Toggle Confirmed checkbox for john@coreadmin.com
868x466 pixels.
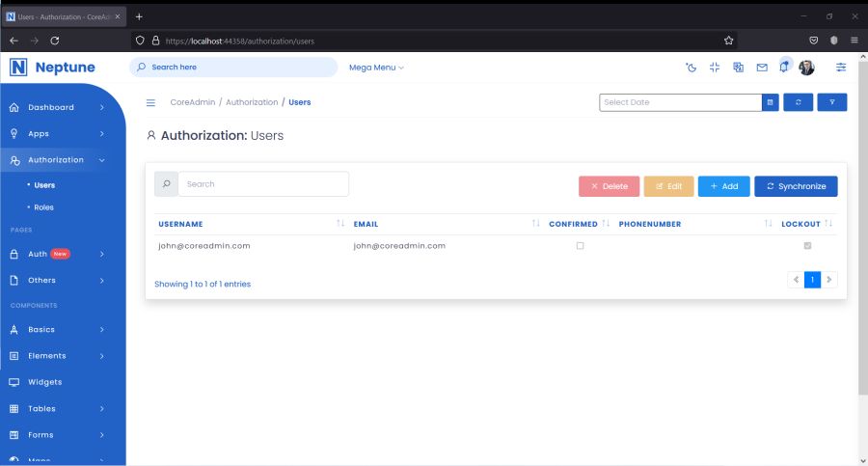[581, 245]
